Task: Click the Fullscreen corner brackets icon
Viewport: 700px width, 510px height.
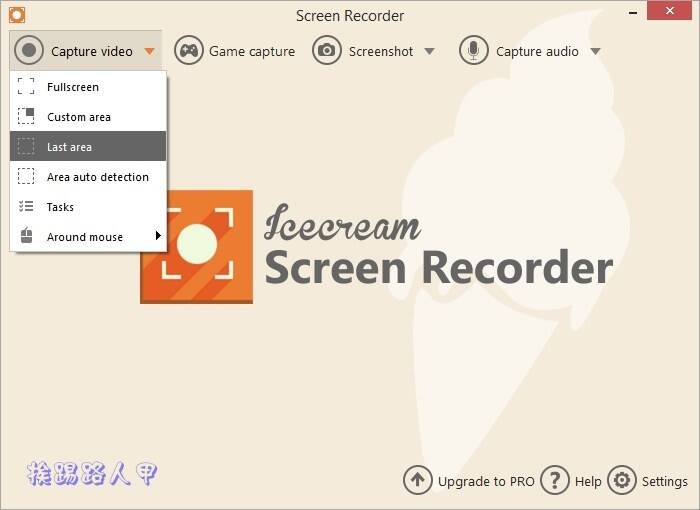Action: [26, 86]
